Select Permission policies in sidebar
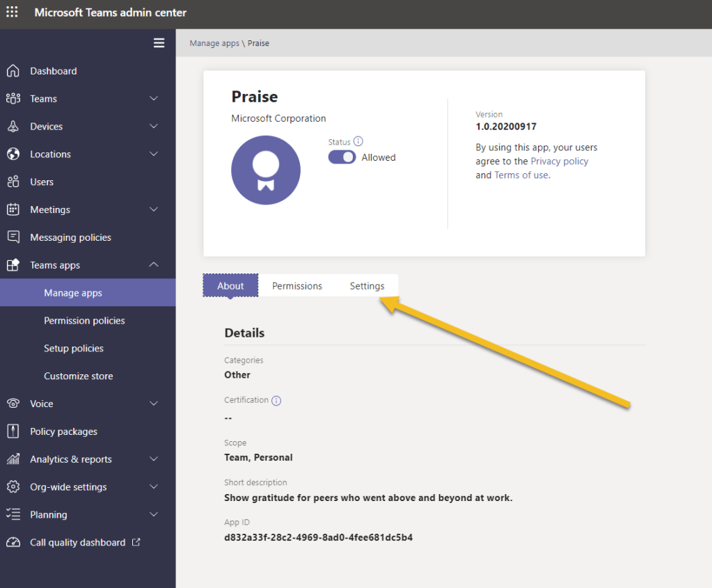The image size is (712, 588). (84, 321)
